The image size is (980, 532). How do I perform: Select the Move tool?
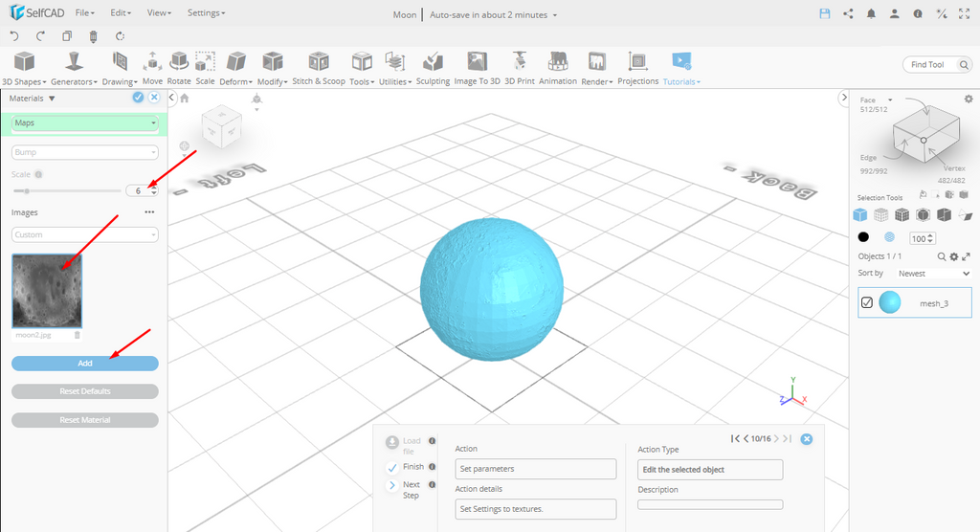tap(152, 69)
